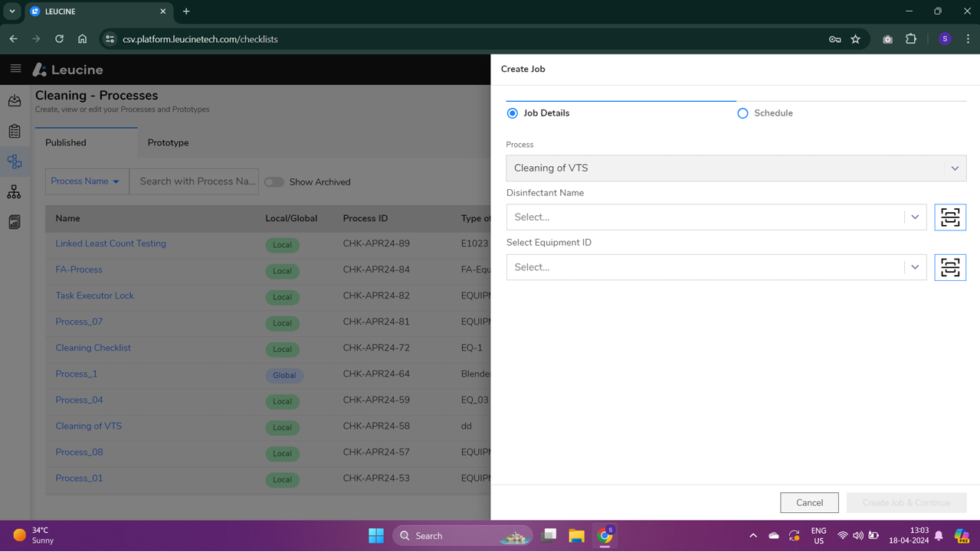Select the Schedule radio button
The width and height of the screenshot is (980, 552).
coord(742,113)
